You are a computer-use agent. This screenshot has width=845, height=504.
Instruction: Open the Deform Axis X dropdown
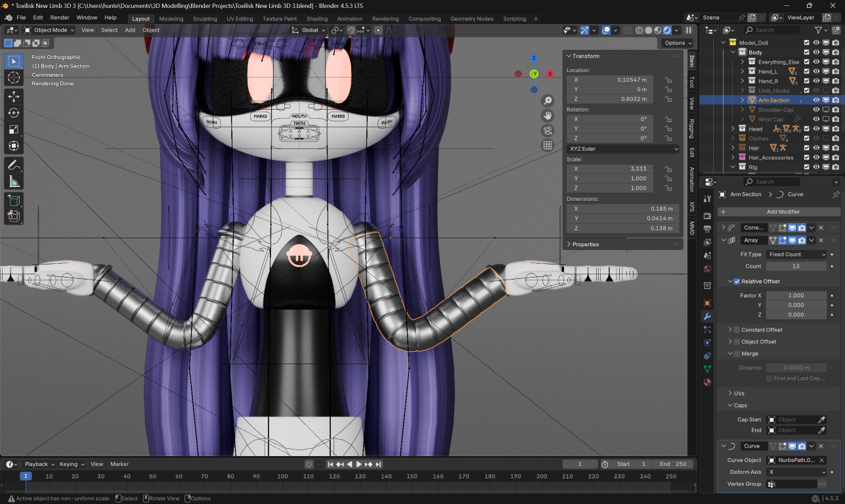tap(796, 472)
